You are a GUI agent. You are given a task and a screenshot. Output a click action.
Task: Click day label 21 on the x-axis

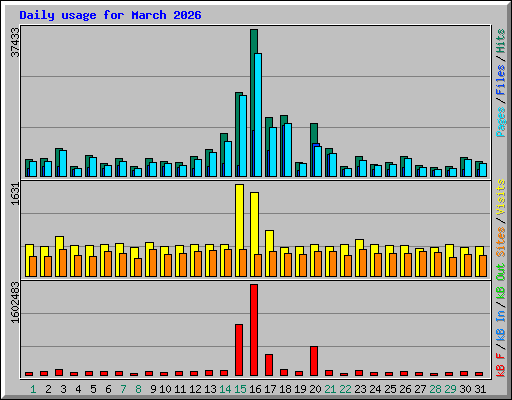[x=330, y=389]
